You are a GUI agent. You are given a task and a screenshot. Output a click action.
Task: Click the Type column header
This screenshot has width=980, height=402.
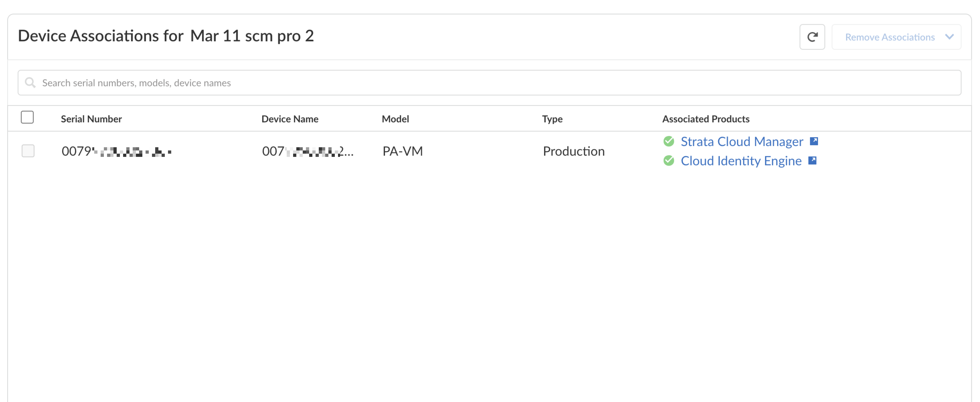552,119
